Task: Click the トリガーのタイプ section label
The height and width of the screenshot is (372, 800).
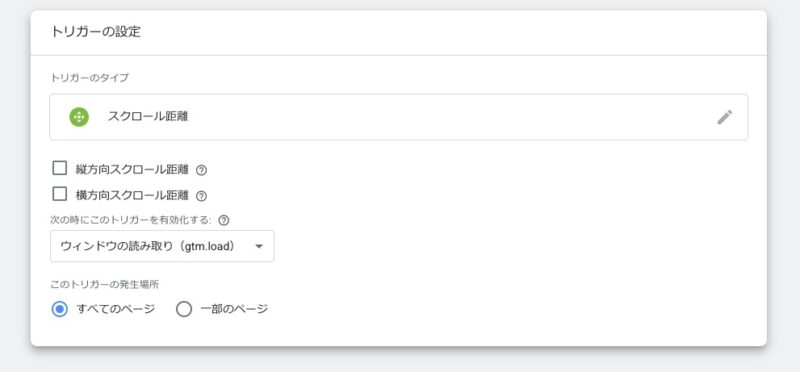Action: (x=89, y=78)
